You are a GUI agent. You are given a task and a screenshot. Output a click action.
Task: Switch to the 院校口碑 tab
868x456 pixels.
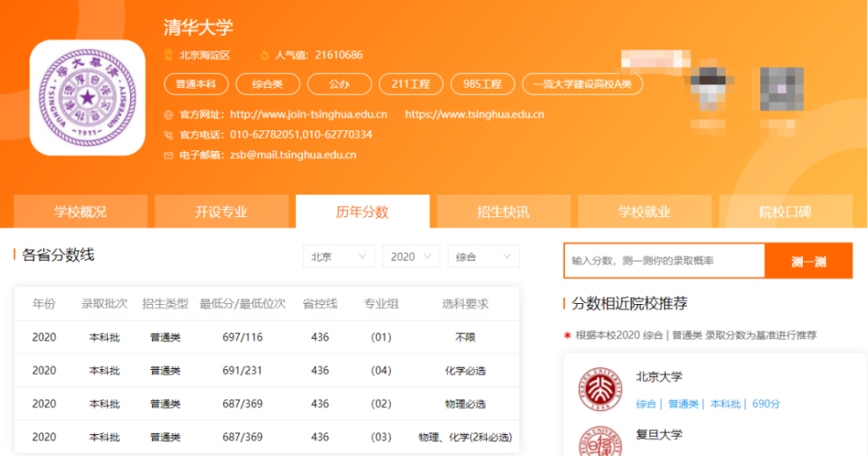pos(786,212)
